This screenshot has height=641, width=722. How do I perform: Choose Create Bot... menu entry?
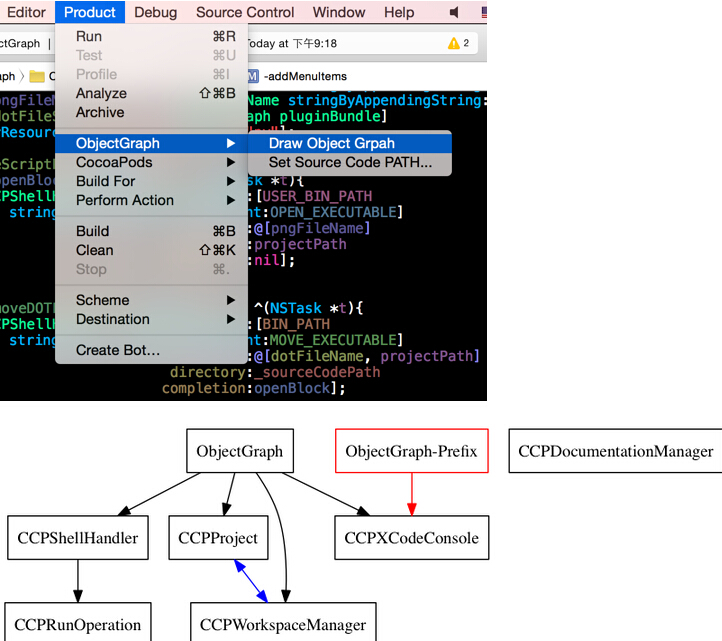118,350
